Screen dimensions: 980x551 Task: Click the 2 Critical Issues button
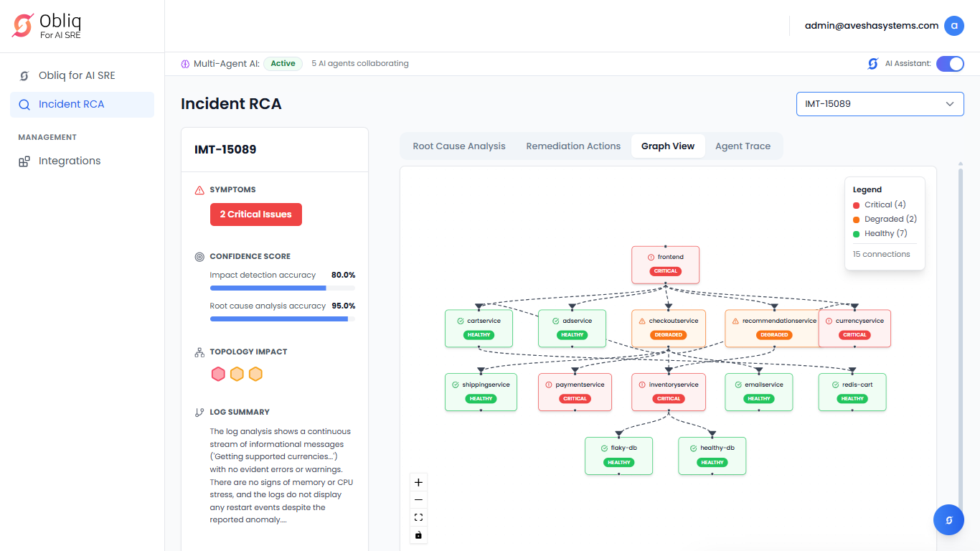pyautogui.click(x=255, y=215)
